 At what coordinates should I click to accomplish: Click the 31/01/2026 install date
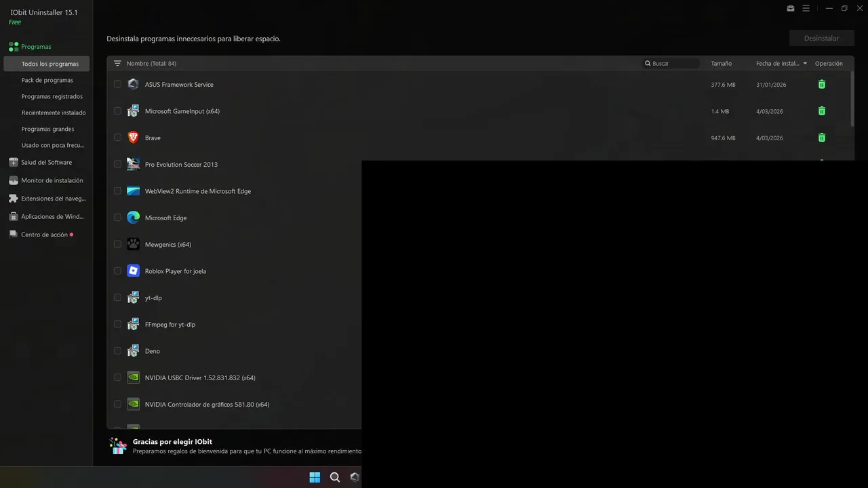[x=770, y=85]
